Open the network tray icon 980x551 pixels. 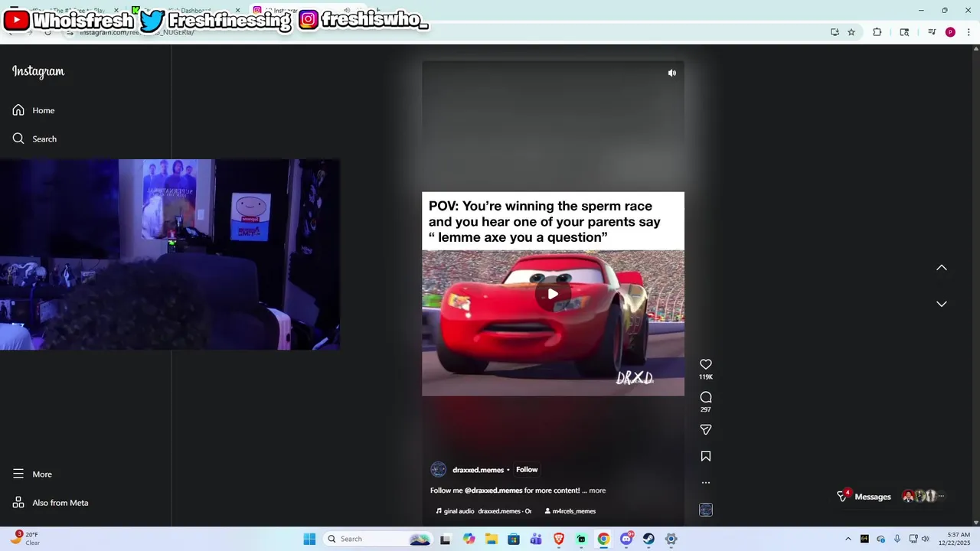pos(913,539)
